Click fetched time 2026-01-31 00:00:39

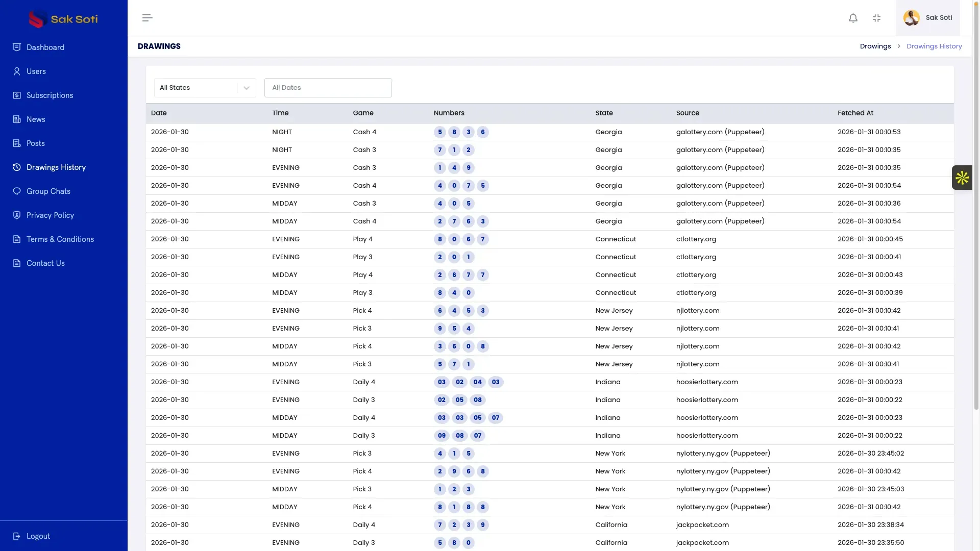pos(870,293)
